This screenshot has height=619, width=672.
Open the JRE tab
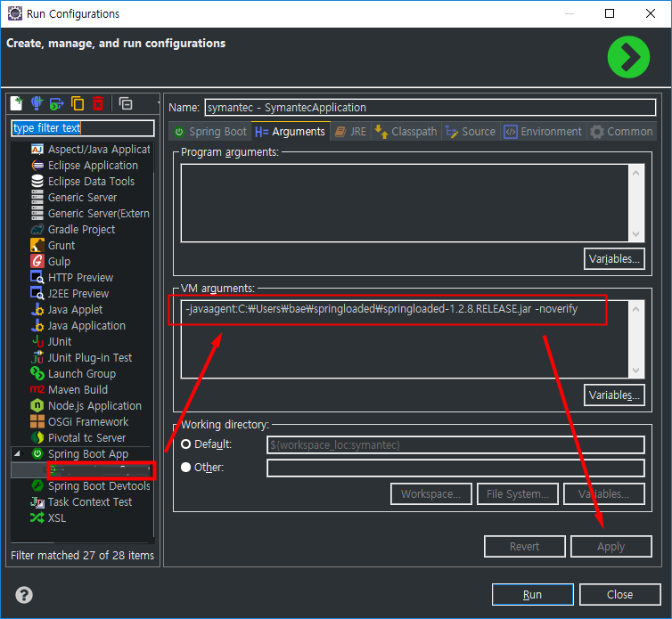coord(350,132)
